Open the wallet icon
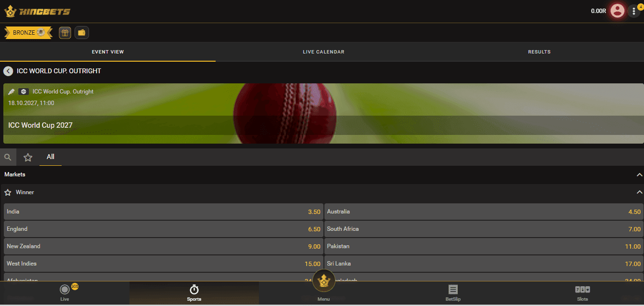644x306 pixels. (82, 32)
